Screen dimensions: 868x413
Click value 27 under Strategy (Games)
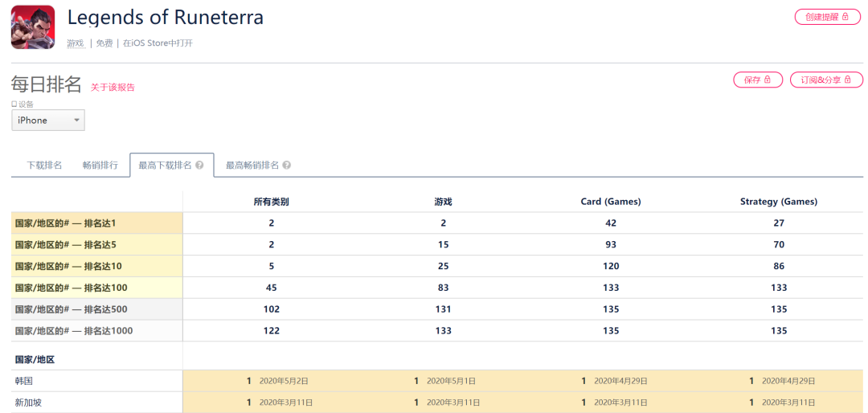pos(779,223)
